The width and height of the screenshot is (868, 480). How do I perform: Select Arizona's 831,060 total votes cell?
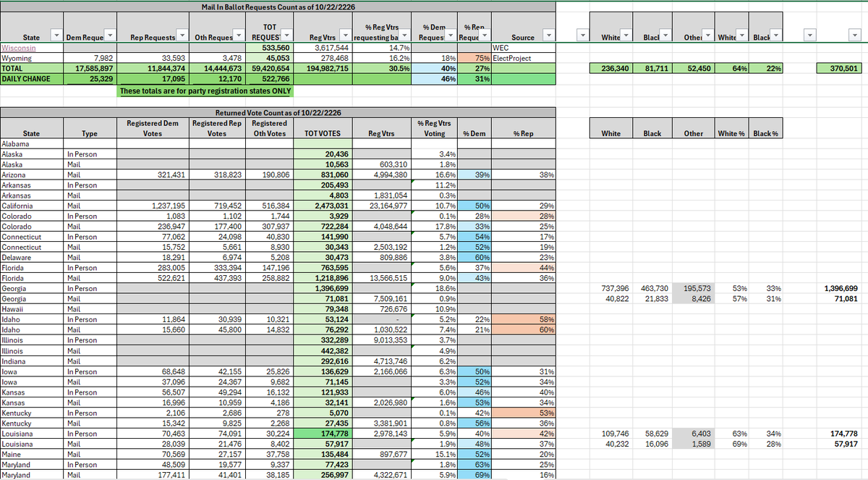323,174
